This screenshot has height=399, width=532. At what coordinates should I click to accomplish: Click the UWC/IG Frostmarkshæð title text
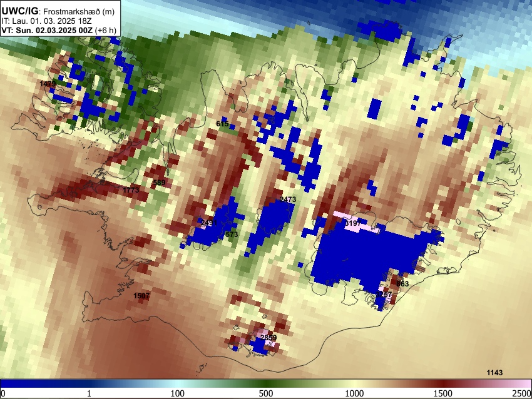(x=58, y=11)
